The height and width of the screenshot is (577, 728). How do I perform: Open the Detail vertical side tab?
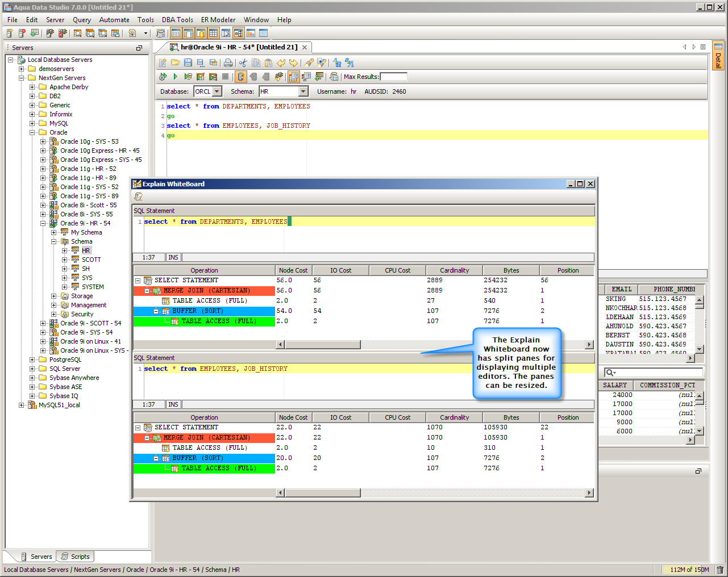[x=718, y=56]
